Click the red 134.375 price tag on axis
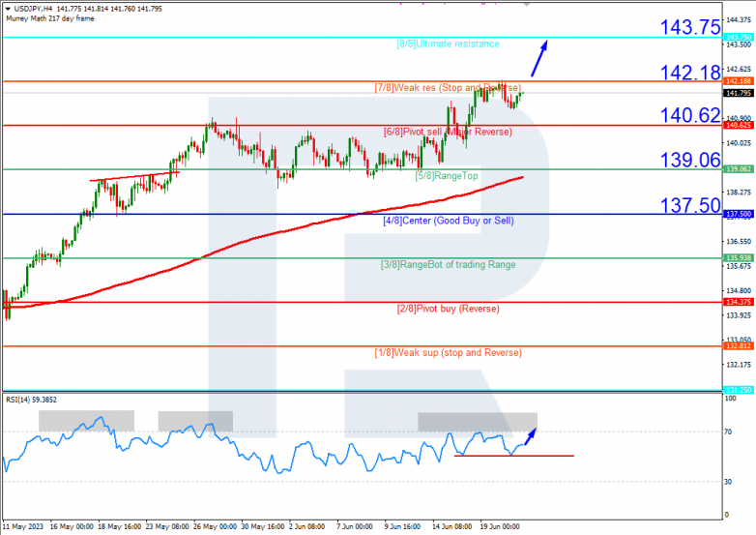 pyautogui.click(x=739, y=302)
